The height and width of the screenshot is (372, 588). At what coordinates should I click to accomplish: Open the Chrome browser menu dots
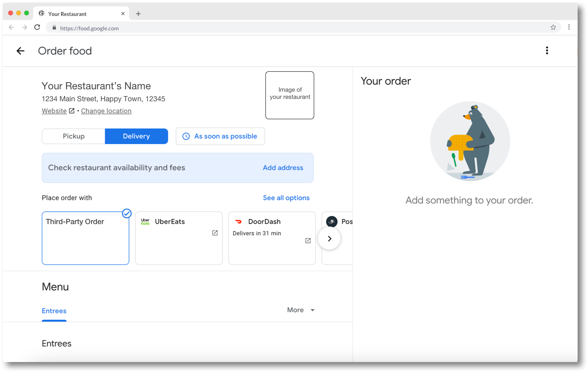click(x=569, y=28)
